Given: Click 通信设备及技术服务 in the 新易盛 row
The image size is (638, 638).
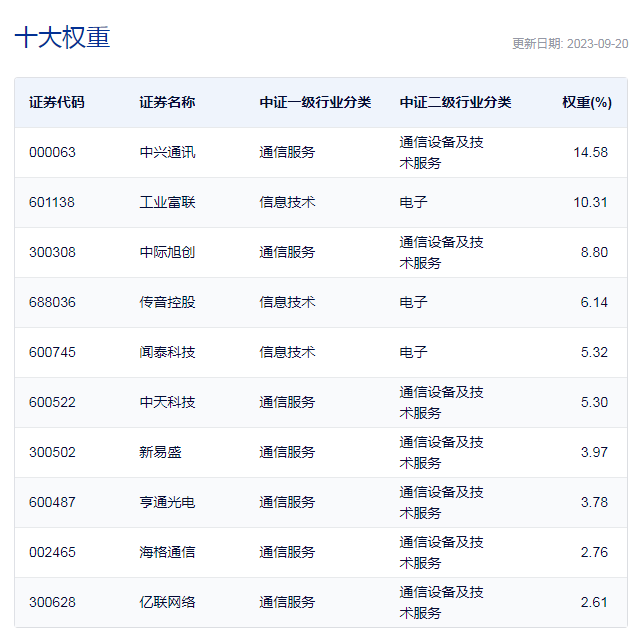Looking at the screenshot, I should coord(441,452).
